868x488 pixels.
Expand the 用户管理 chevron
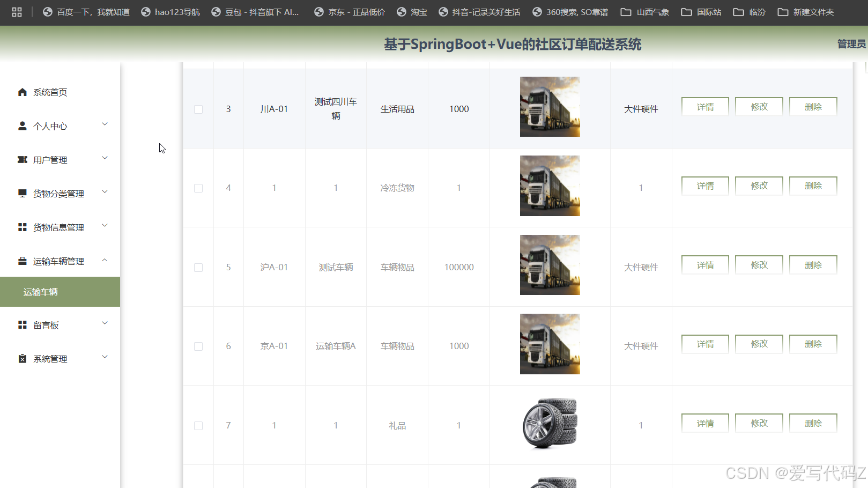point(105,158)
